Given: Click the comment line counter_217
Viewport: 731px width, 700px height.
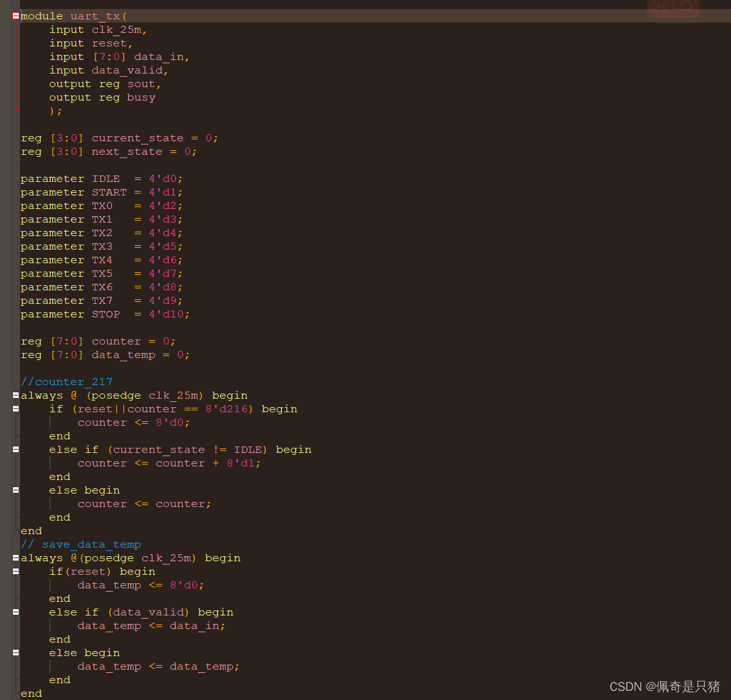Looking at the screenshot, I should click(66, 381).
